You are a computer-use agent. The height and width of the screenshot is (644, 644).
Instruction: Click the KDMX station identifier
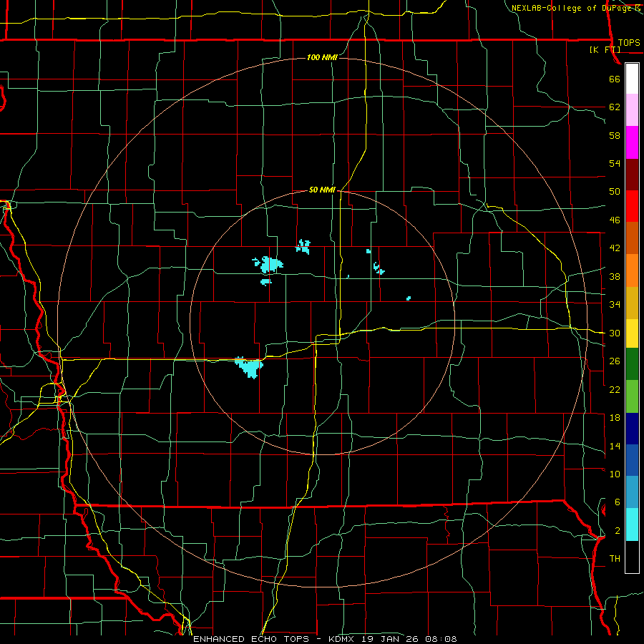tap(341, 639)
